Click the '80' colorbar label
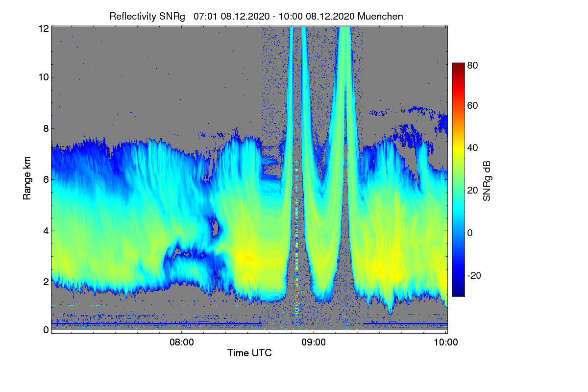The height and width of the screenshot is (392, 588). click(x=472, y=64)
